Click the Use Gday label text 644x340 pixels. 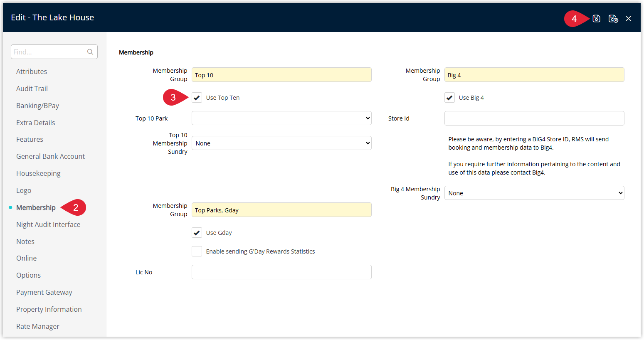(219, 233)
